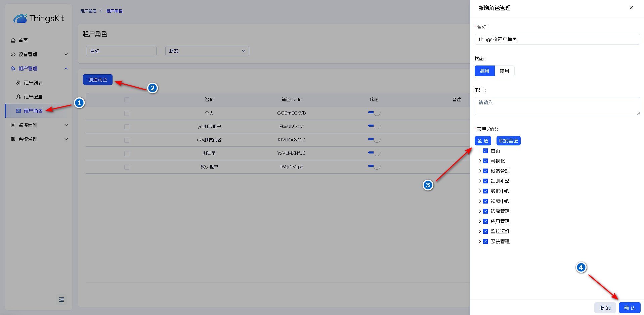
Task: Click the 租户配置 icon in sidebar
Action: pyautogui.click(x=18, y=97)
